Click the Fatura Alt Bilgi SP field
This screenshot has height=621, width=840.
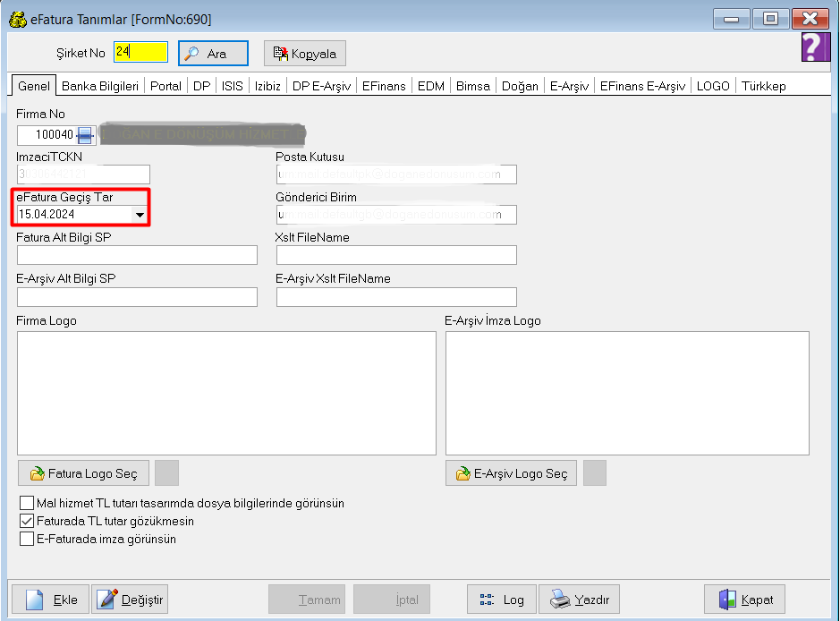click(x=137, y=255)
